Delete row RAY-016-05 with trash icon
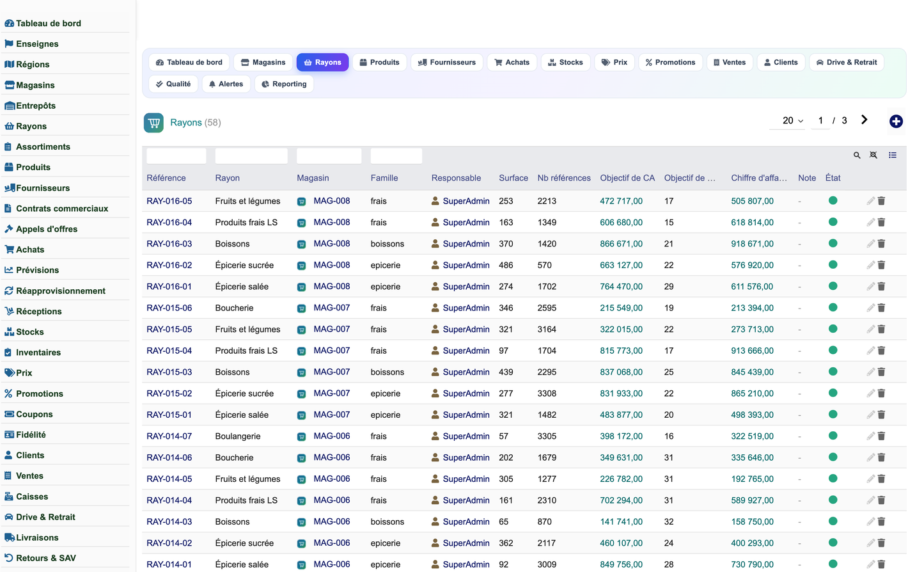 coord(881,201)
